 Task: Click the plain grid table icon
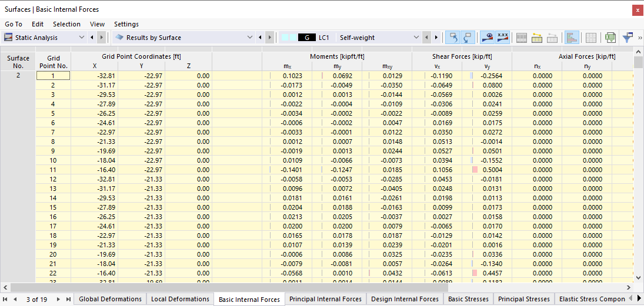(x=591, y=38)
